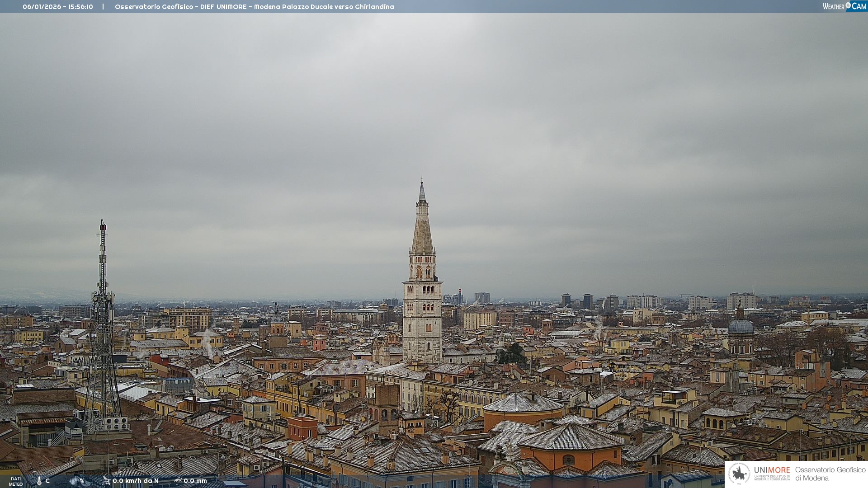Click the DATI METEO label
The image size is (868, 488).
(16, 481)
